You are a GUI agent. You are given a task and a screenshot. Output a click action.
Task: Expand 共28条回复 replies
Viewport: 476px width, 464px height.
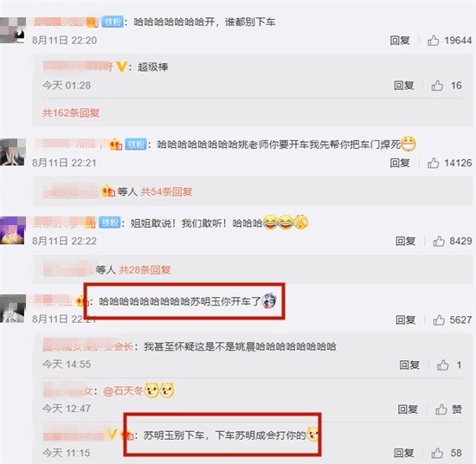click(145, 269)
